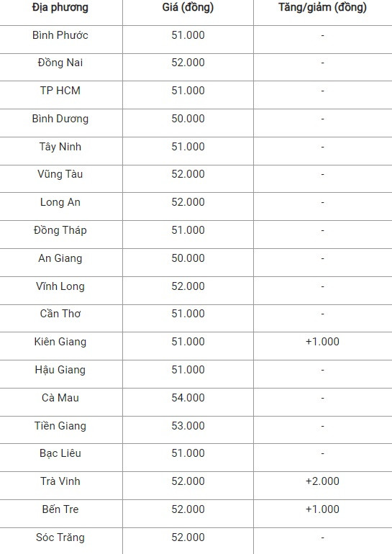Select the An Giang price 50.000

(x=188, y=258)
